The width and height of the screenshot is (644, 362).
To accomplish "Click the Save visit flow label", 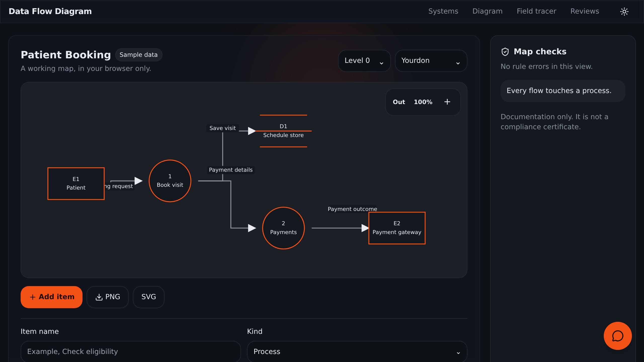I will 222,128.
